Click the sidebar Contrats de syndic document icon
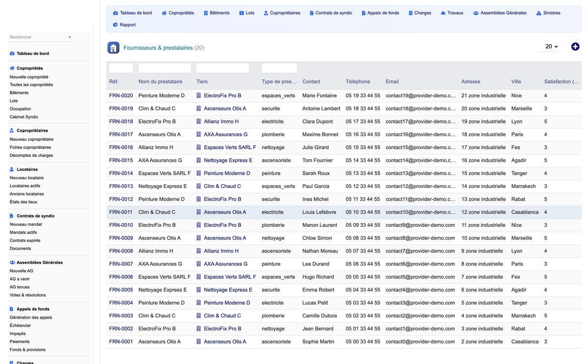 pos(12,216)
